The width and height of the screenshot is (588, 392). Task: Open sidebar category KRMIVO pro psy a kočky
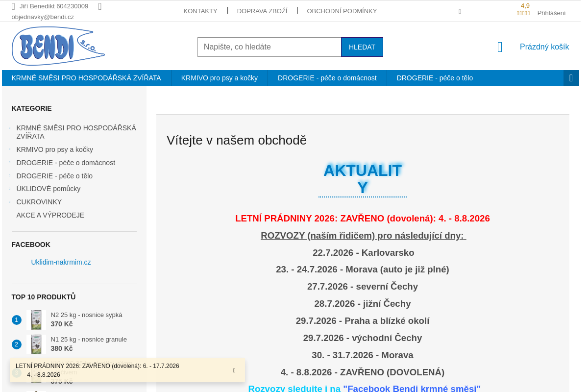[54, 149]
